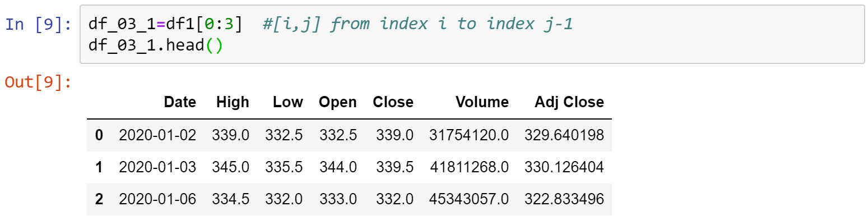Click the Low column header
The image size is (868, 220).
[287, 102]
